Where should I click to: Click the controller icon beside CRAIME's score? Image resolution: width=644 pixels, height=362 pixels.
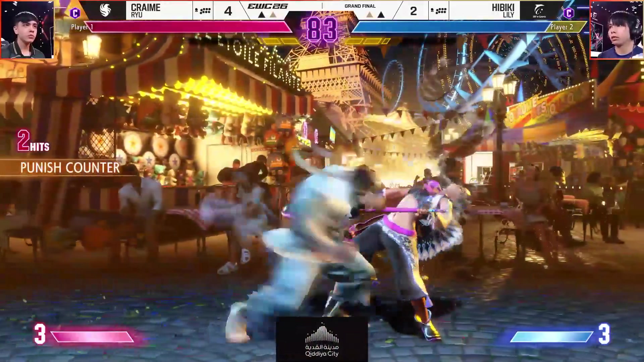point(203,11)
